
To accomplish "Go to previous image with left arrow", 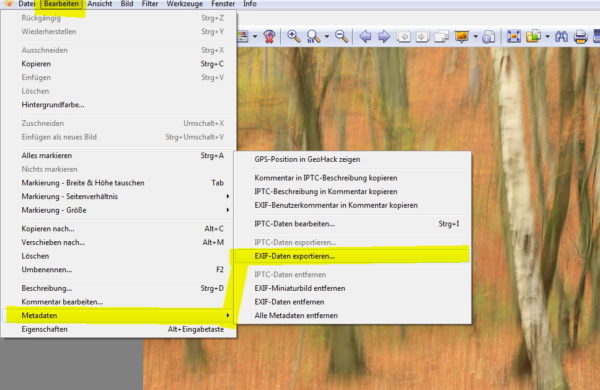I will point(365,37).
